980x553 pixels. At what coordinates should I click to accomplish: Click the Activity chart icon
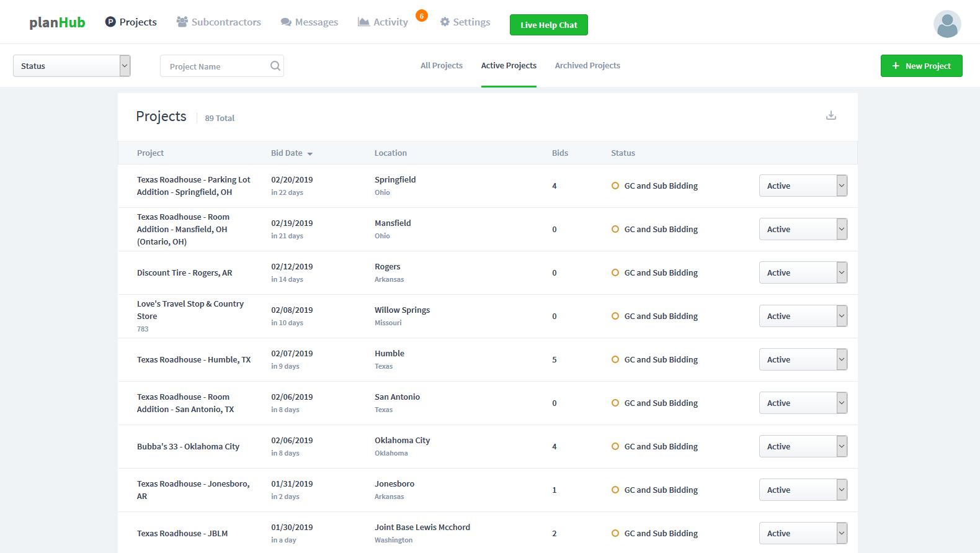(363, 22)
